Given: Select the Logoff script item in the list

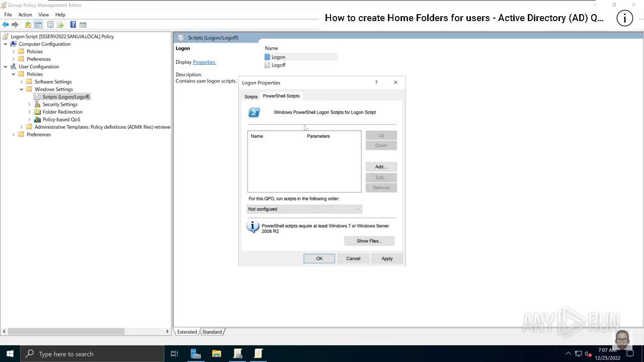Looking at the screenshot, I should point(278,65).
